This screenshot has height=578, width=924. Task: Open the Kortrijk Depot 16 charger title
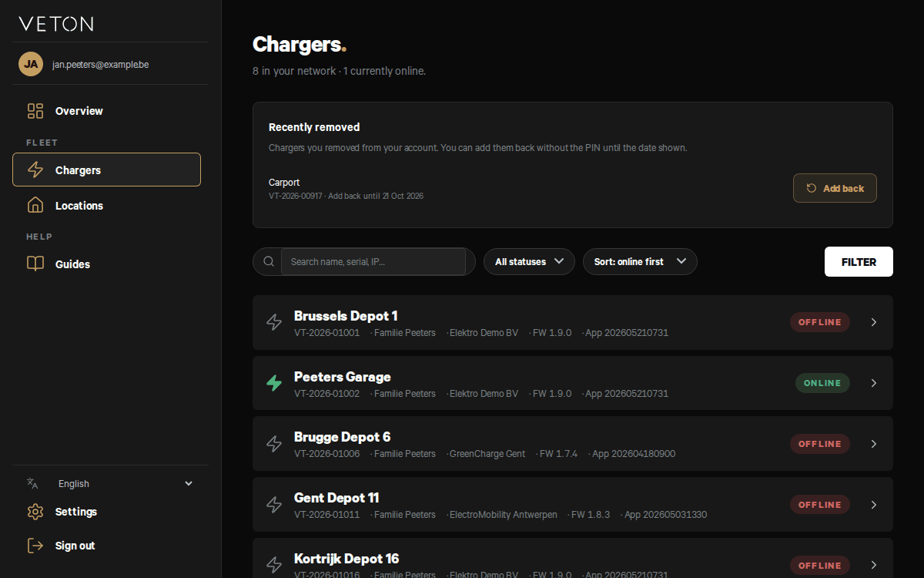click(x=346, y=559)
